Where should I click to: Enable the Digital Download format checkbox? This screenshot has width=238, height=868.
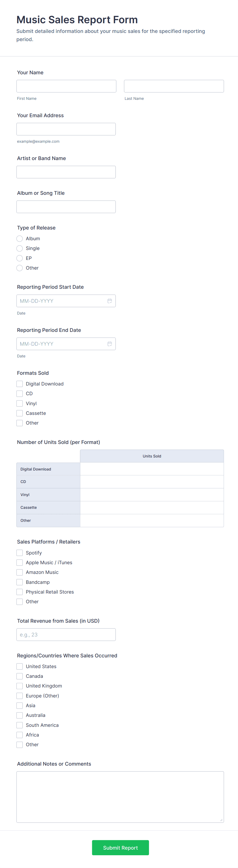click(x=20, y=384)
